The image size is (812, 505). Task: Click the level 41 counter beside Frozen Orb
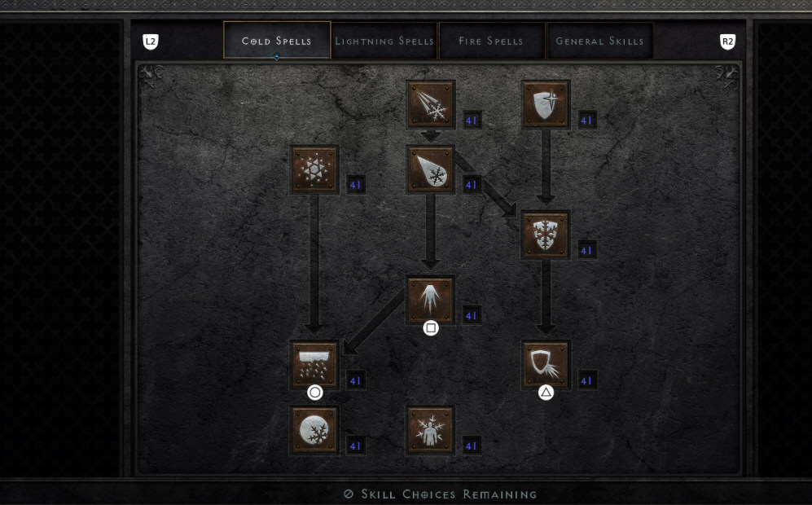(x=355, y=446)
